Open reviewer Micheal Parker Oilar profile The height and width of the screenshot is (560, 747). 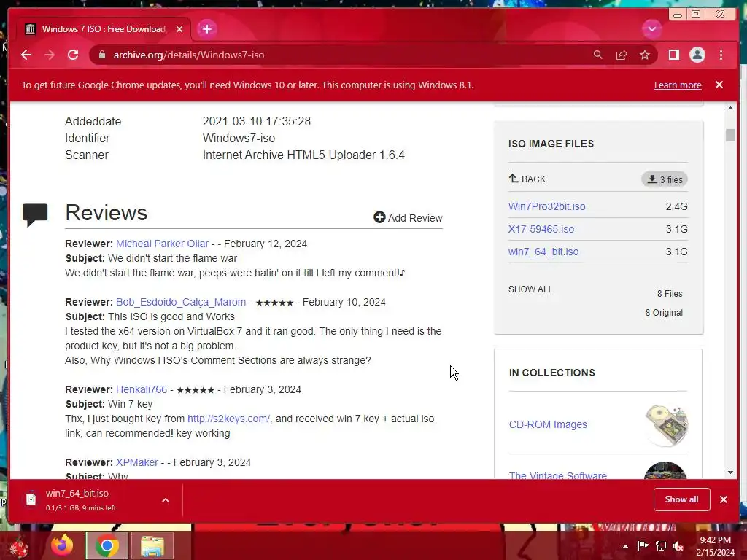click(162, 244)
